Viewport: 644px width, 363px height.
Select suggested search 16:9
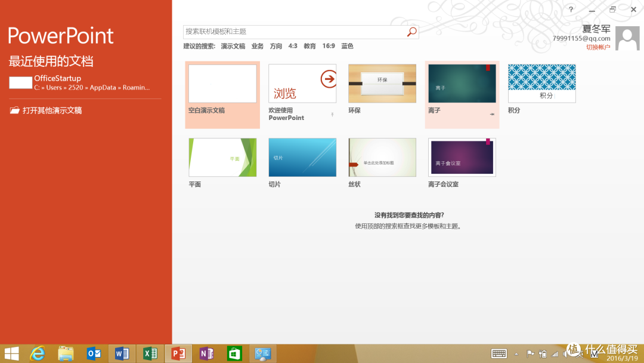329,46
